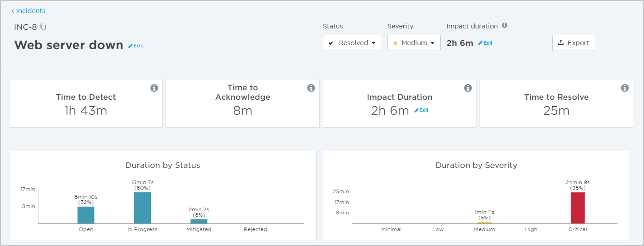Image resolution: width=644 pixels, height=246 pixels.
Task: Click the Export button
Action: pos(574,43)
